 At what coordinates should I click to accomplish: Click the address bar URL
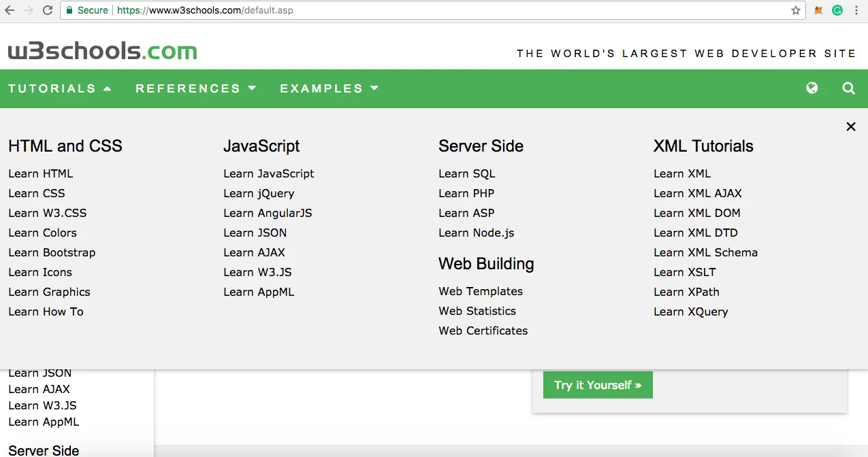[x=205, y=10]
